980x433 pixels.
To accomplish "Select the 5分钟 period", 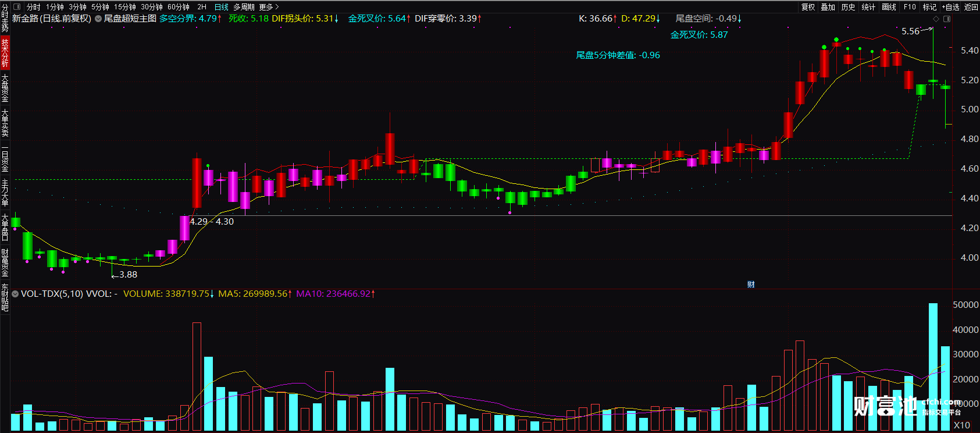I will 100,7.
